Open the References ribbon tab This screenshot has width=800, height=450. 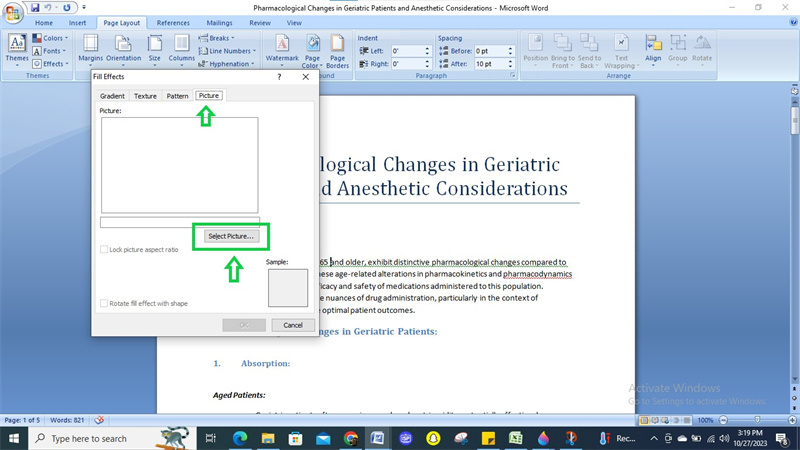click(173, 22)
